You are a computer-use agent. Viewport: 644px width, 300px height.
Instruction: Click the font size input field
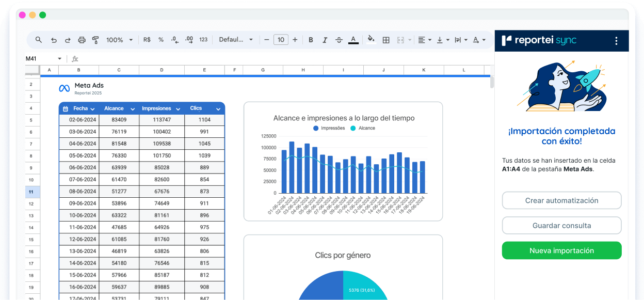(x=281, y=40)
